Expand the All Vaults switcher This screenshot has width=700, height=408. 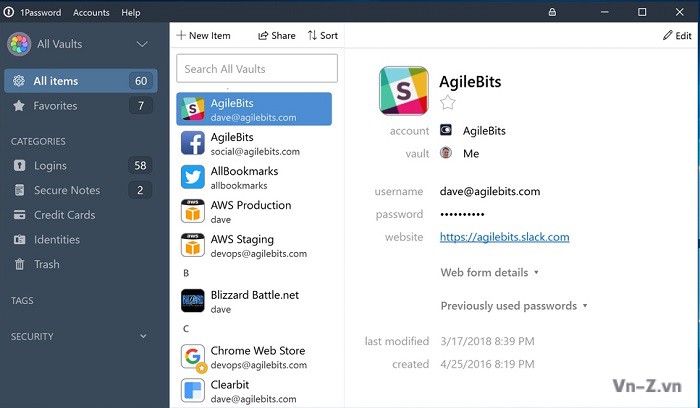(x=141, y=44)
